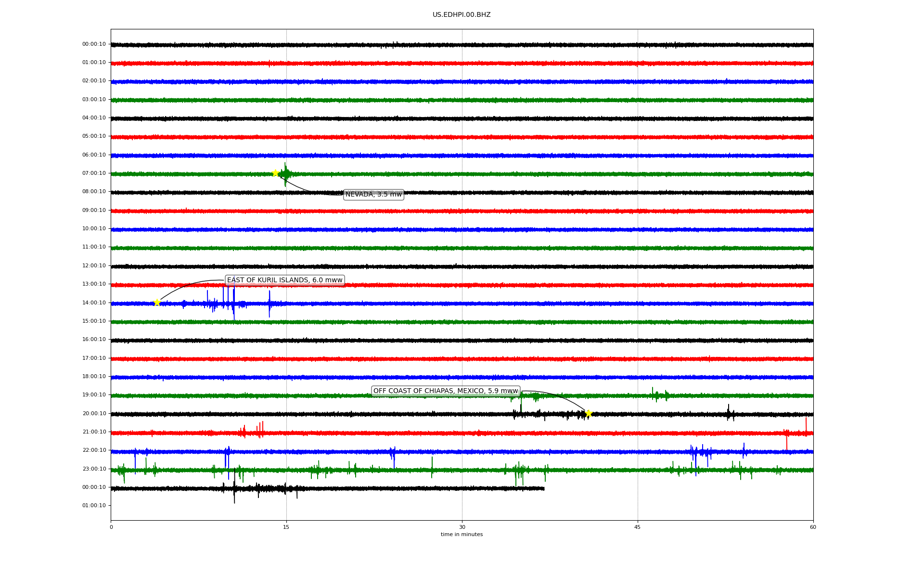
Task: Click the 04:00:10 time label
Action: (94, 118)
